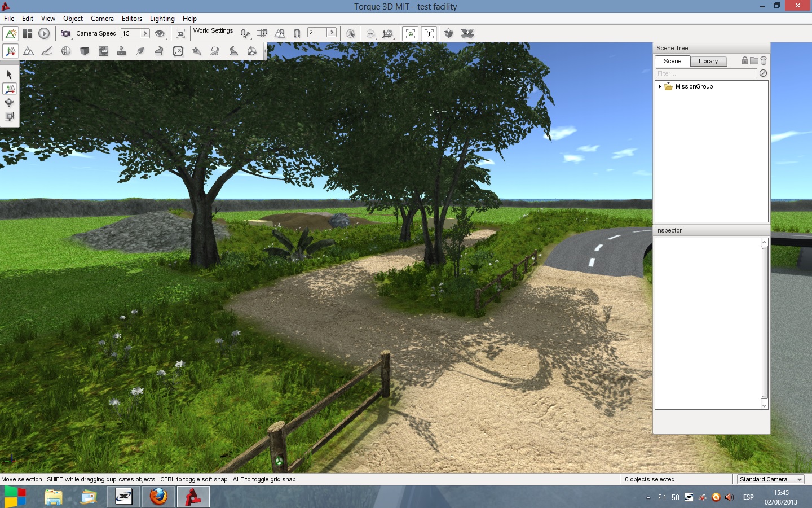Open the camera type options icon
The image size is (812, 508).
[x=66, y=34]
